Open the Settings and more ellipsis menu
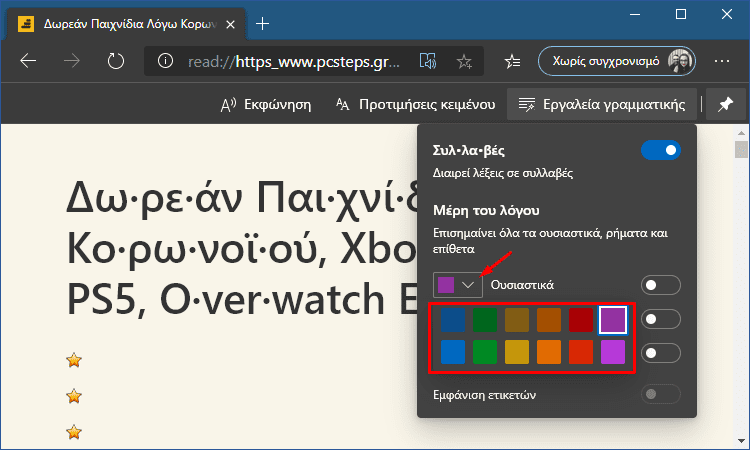The image size is (750, 450). point(722,61)
